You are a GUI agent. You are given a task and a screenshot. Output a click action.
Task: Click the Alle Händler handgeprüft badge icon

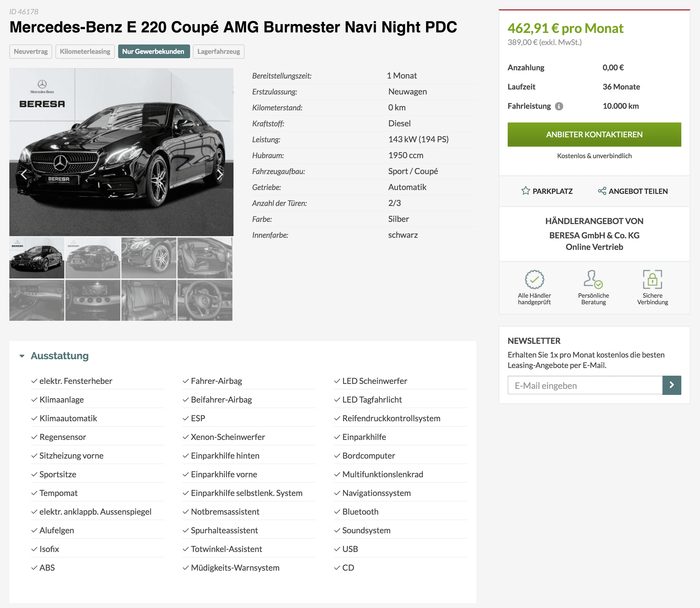534,279
